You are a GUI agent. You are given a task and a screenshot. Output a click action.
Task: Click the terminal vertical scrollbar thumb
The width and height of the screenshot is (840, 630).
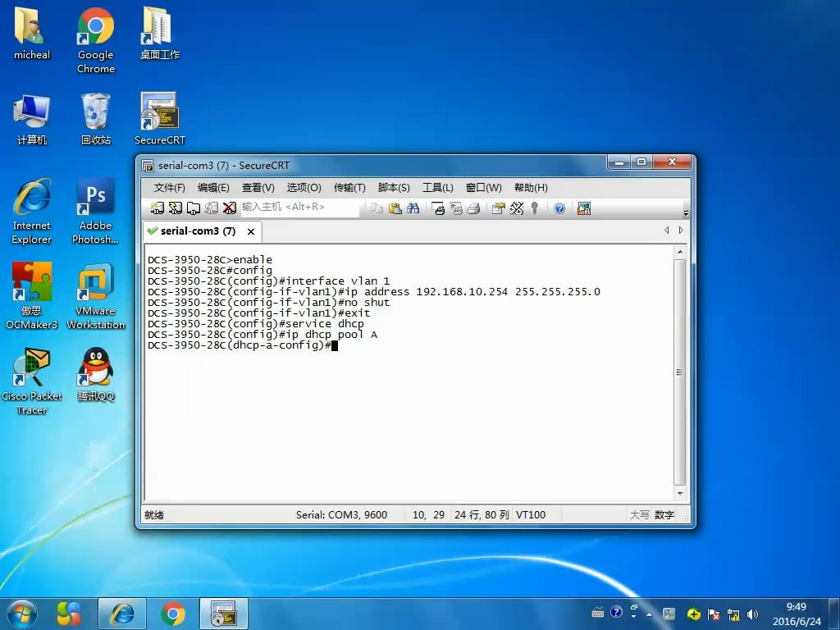(680, 372)
